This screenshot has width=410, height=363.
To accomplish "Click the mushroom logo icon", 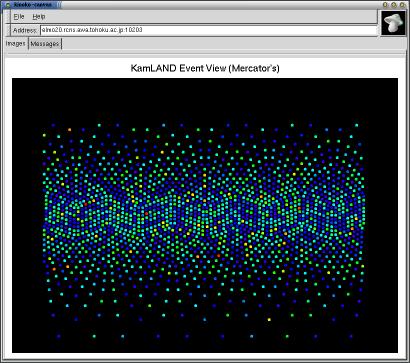I will (x=393, y=22).
